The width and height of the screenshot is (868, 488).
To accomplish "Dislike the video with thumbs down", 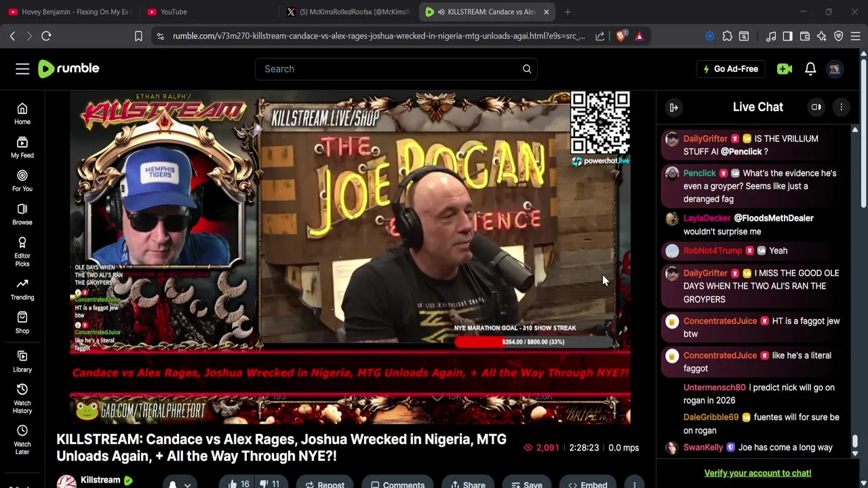I will coord(270,483).
